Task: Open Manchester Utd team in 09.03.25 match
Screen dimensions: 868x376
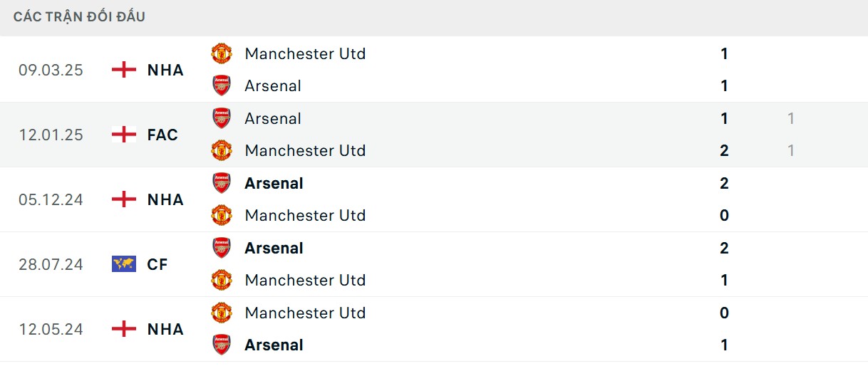Action: (305, 53)
